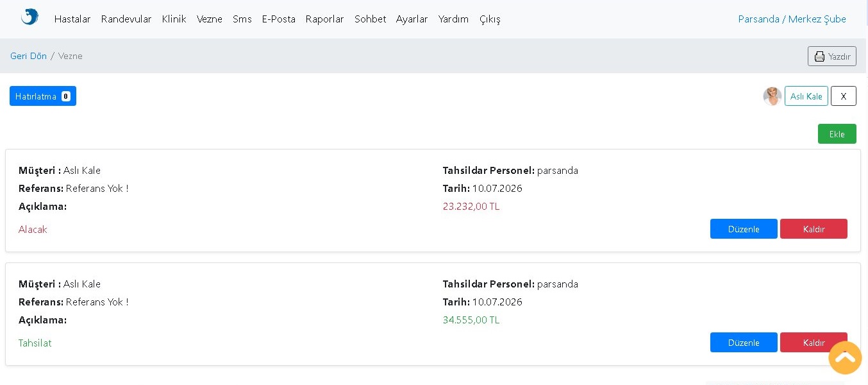Open the Raporlar menu
Image resolution: width=868 pixels, height=385 pixels.
(325, 19)
